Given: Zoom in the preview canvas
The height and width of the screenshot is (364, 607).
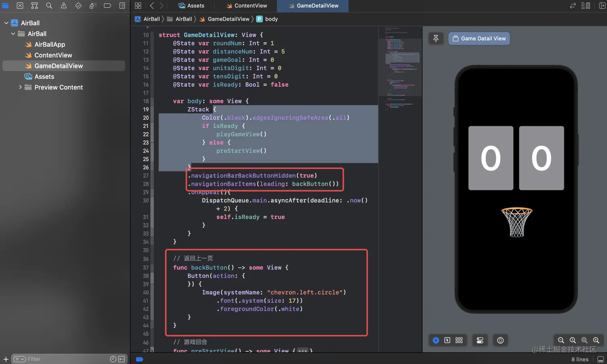Looking at the screenshot, I should tap(596, 340).
